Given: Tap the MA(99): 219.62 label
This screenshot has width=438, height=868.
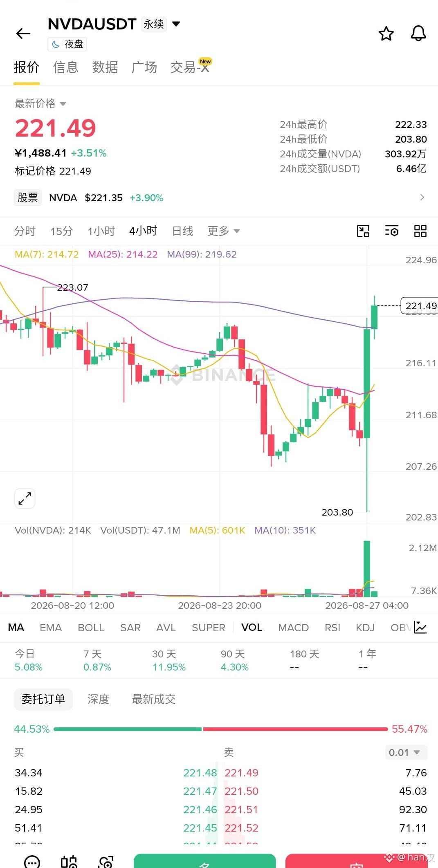Looking at the screenshot, I should click(202, 254).
